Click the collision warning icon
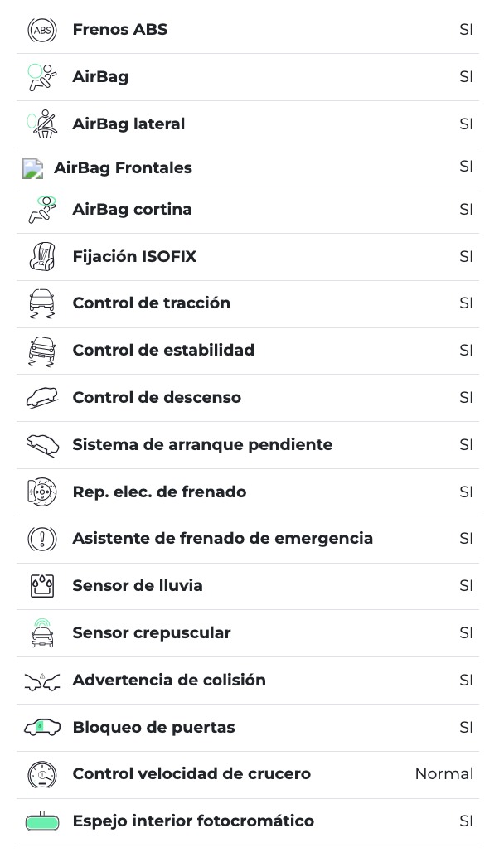Screen dimensions: 504x867 (41, 681)
